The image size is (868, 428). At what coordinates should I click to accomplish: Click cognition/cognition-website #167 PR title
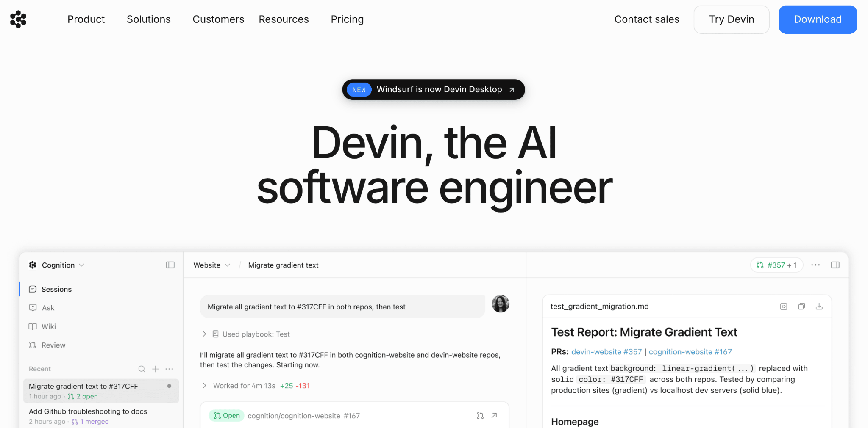303,416
